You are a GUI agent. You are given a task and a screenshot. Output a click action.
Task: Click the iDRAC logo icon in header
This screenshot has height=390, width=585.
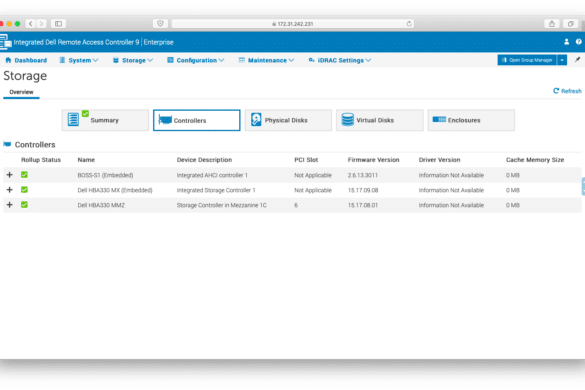[x=5, y=42]
